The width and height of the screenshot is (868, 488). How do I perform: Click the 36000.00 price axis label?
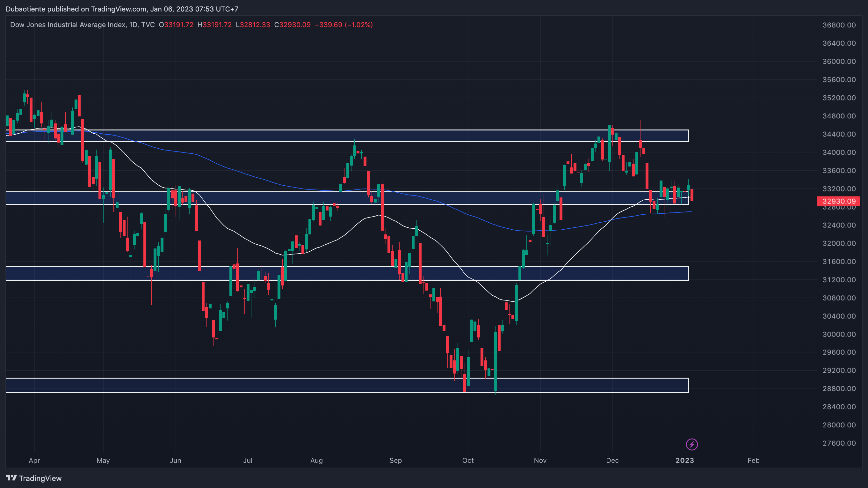click(x=839, y=61)
